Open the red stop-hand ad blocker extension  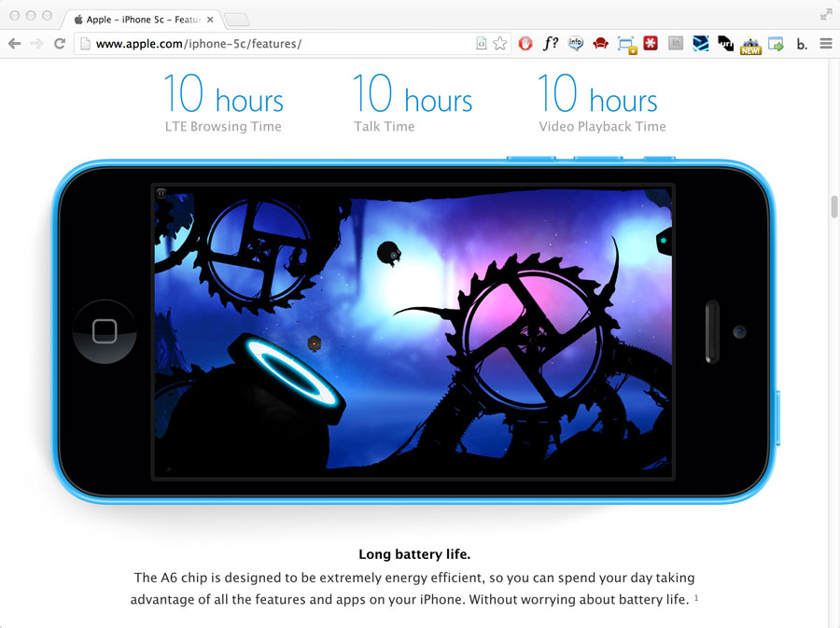pyautogui.click(x=525, y=44)
